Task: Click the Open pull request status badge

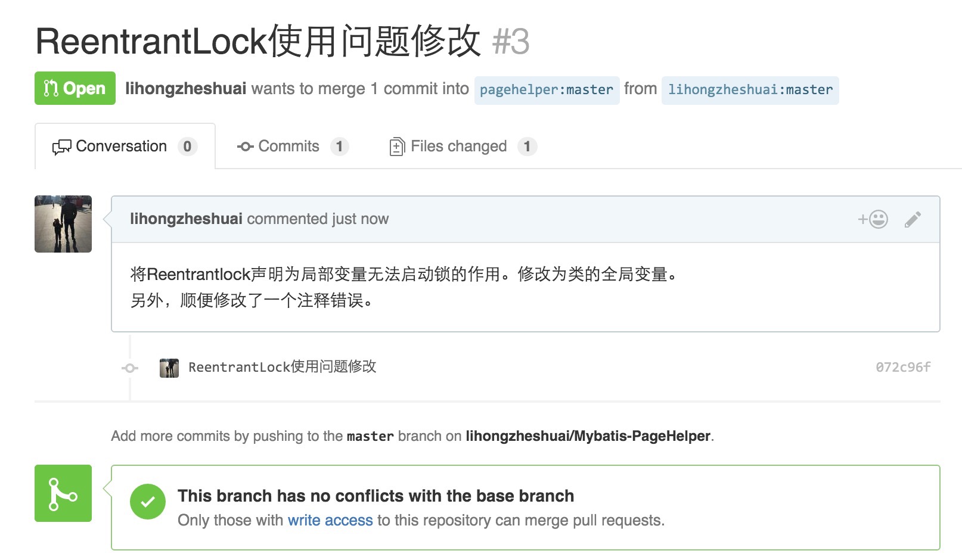Action: tap(75, 88)
